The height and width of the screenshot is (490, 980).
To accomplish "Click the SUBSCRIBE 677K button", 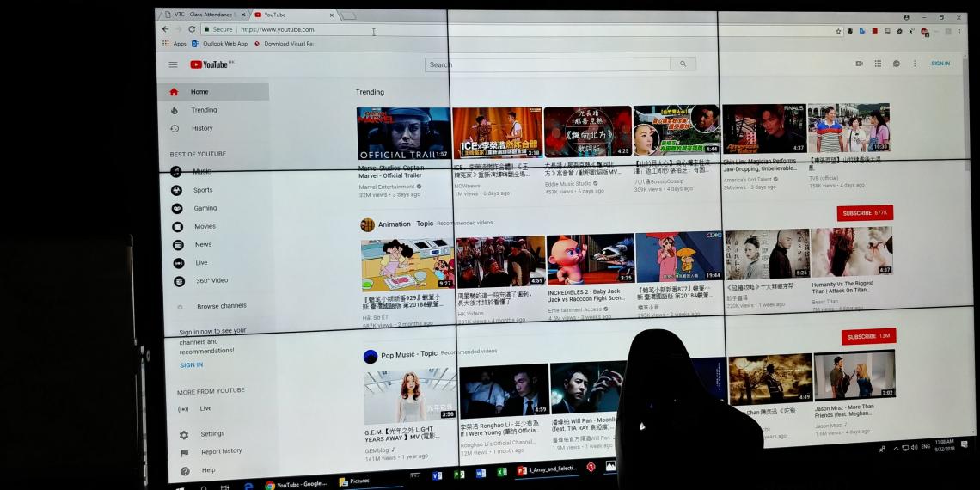I will point(865,213).
